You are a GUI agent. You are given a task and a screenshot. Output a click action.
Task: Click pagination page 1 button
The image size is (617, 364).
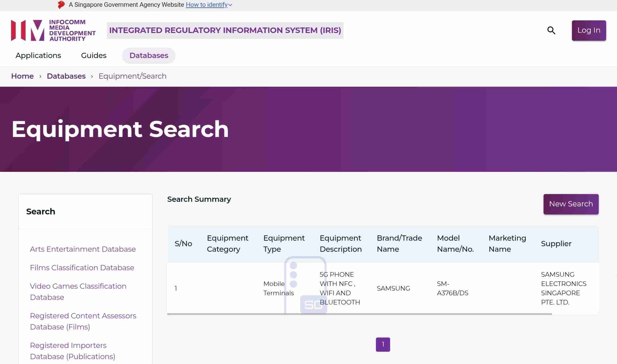click(x=383, y=344)
